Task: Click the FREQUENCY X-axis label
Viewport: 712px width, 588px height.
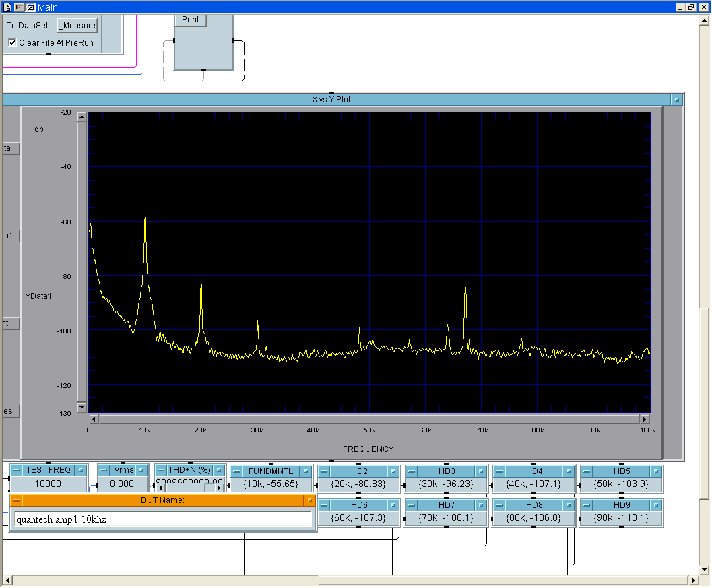Action: point(368,449)
